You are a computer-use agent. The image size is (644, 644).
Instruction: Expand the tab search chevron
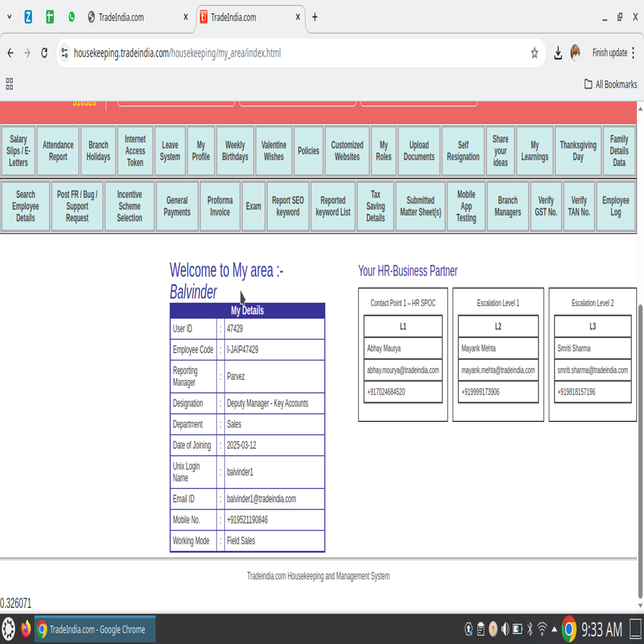tap(9, 17)
